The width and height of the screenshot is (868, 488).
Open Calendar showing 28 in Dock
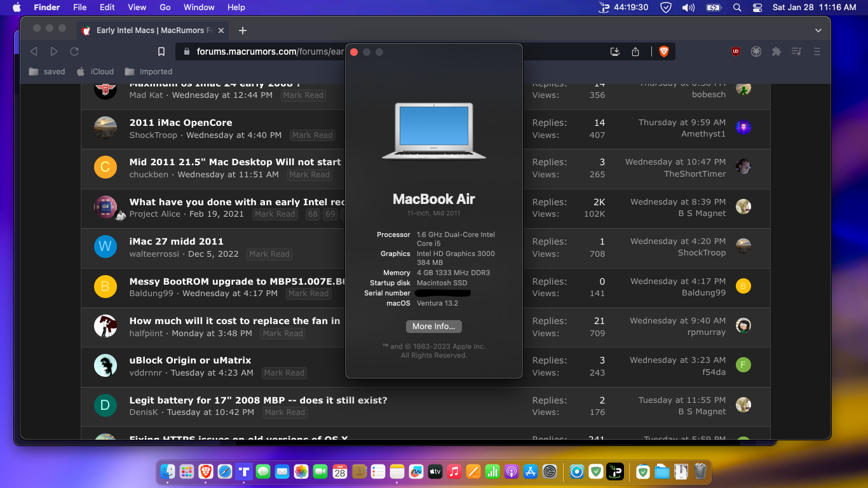(340, 471)
